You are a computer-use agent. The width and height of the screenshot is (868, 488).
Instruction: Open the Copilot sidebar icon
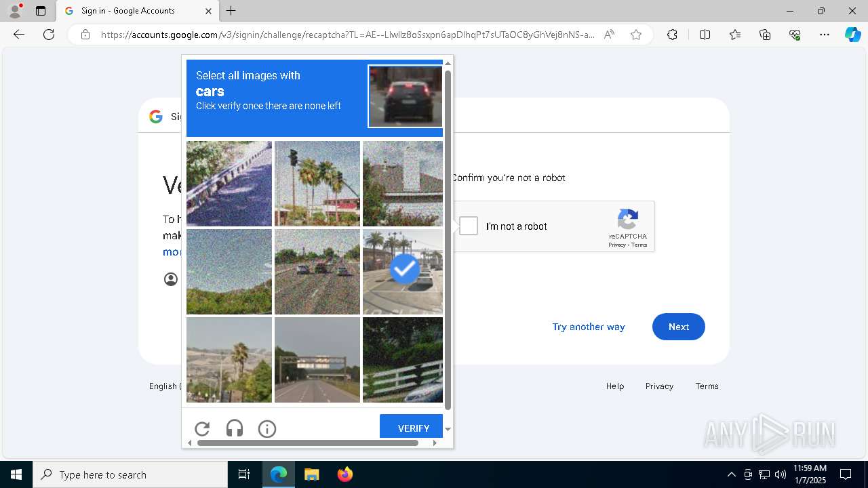click(x=852, y=35)
